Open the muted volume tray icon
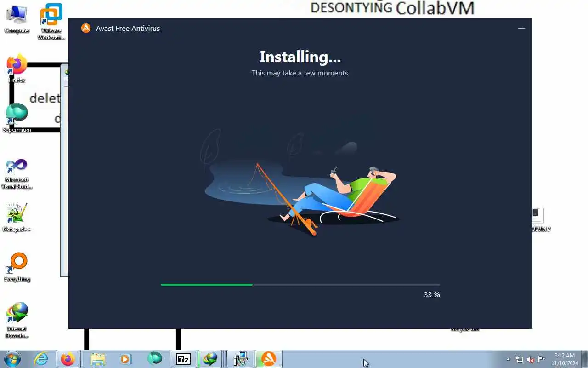The width and height of the screenshot is (588, 368). click(531, 359)
